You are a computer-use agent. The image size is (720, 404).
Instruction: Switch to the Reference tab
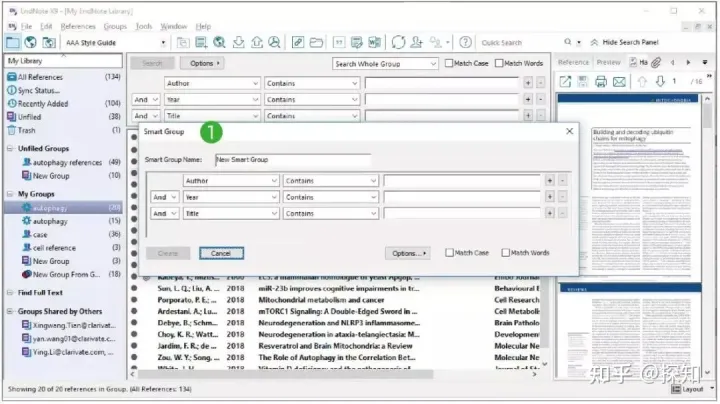click(x=574, y=62)
